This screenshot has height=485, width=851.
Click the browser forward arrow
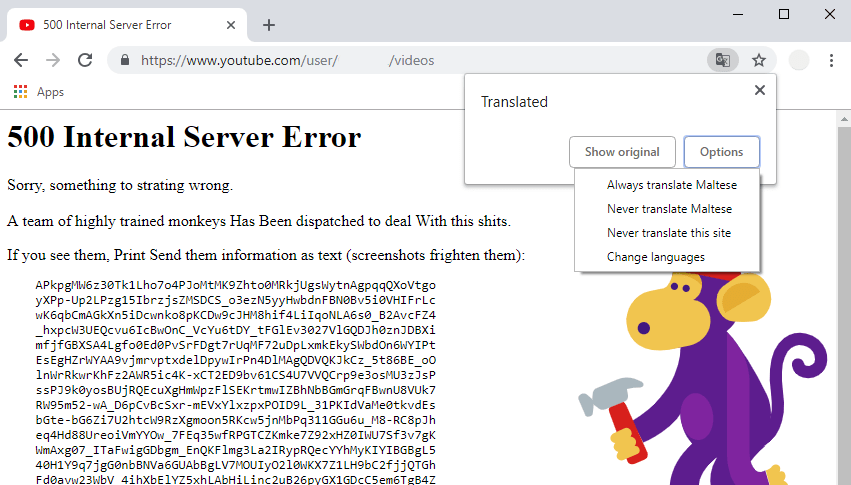coord(53,60)
